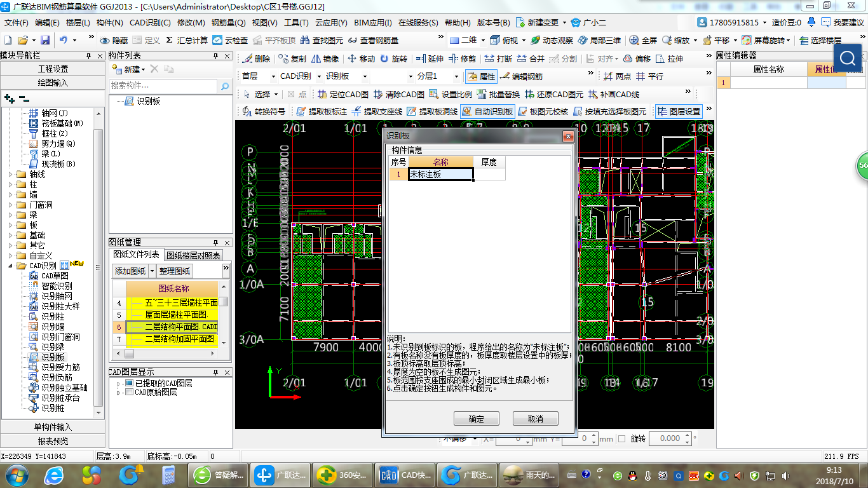Select 未标注板 name cell in dialog
The width and height of the screenshot is (868, 488).
(x=441, y=174)
